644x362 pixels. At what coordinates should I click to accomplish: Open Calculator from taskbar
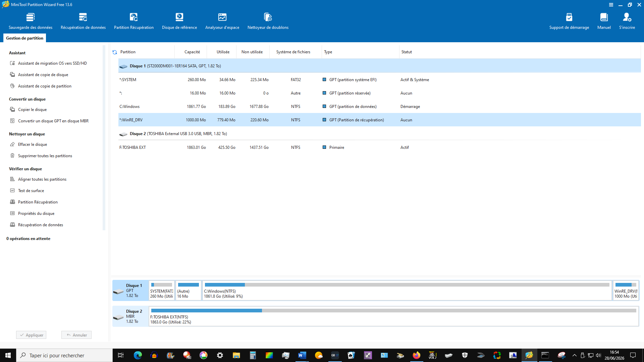point(253,355)
